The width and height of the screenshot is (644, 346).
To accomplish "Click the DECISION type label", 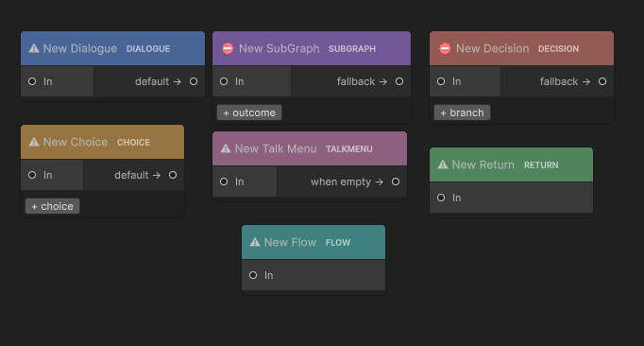I will pos(559,49).
